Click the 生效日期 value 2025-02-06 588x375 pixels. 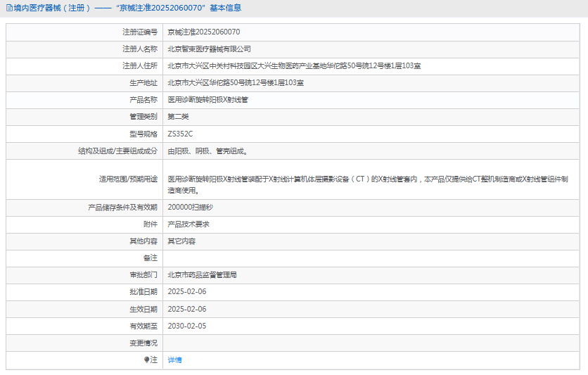point(187,309)
